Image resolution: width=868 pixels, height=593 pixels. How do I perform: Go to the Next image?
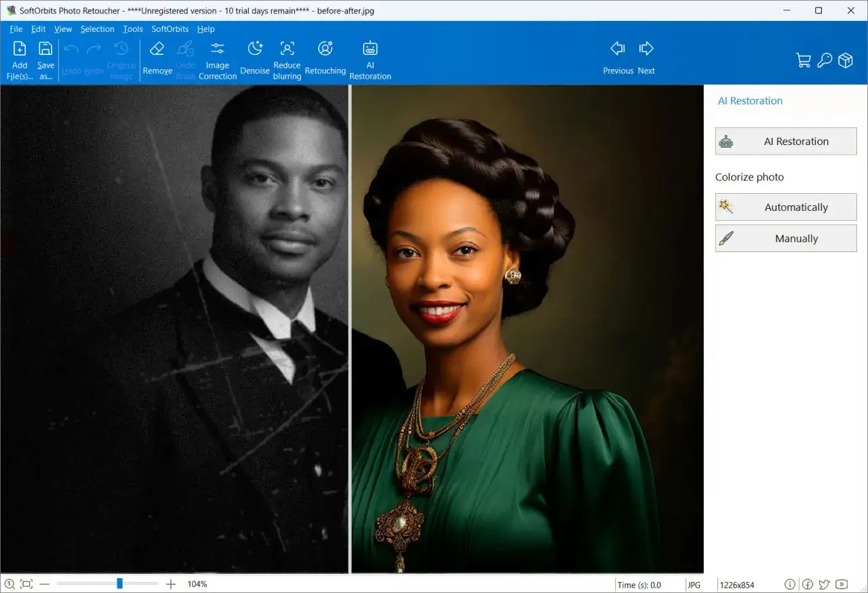[646, 58]
